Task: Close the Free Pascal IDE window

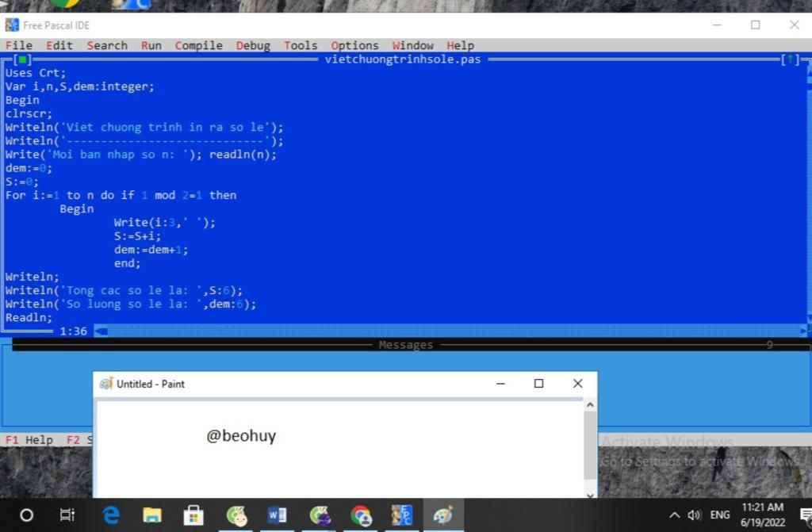Action: point(795,25)
